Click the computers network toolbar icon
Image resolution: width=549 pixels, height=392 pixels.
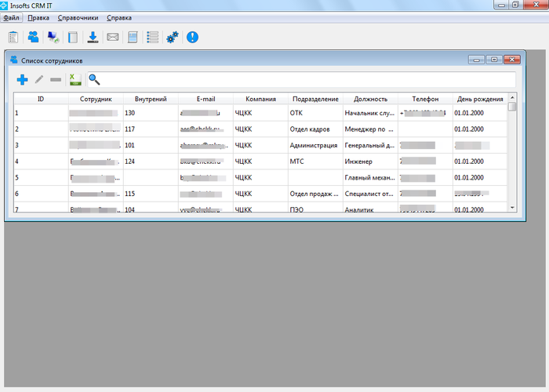pos(53,37)
